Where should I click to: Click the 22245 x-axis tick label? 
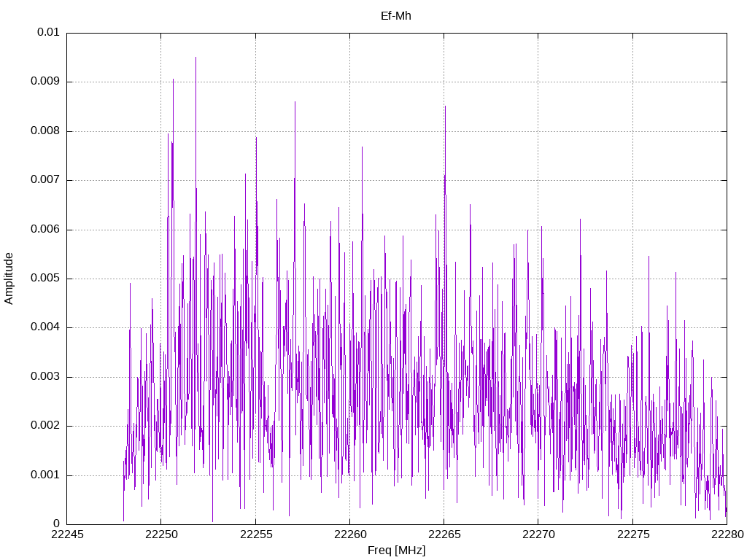67,534
